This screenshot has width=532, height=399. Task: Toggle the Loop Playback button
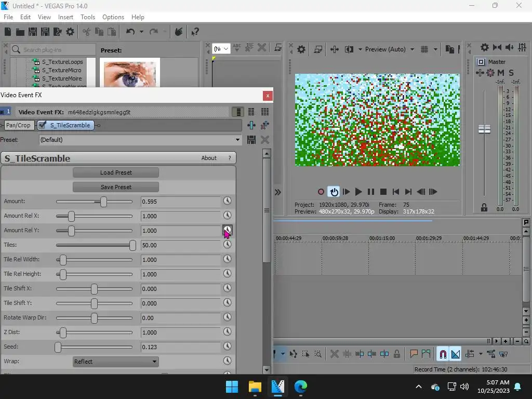[x=334, y=192]
